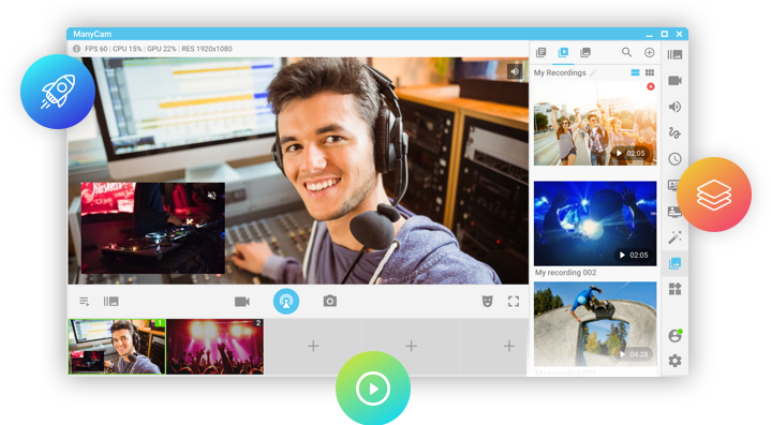Click the CPU 15% status readout
771x425 pixels.
[x=127, y=49]
